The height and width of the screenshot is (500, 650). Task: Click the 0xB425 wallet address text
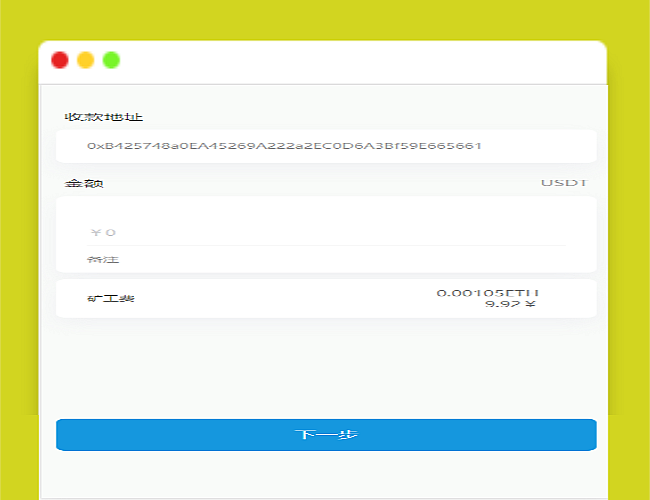pyautogui.click(x=284, y=146)
